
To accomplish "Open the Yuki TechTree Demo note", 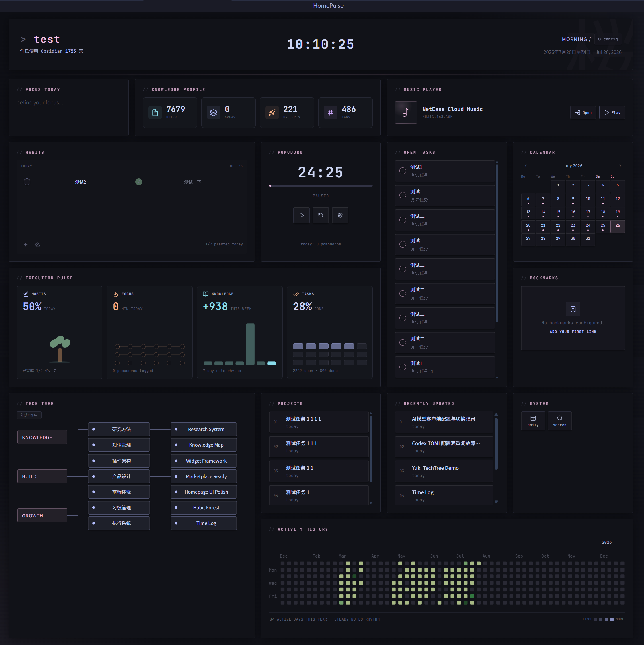I will tap(444, 471).
